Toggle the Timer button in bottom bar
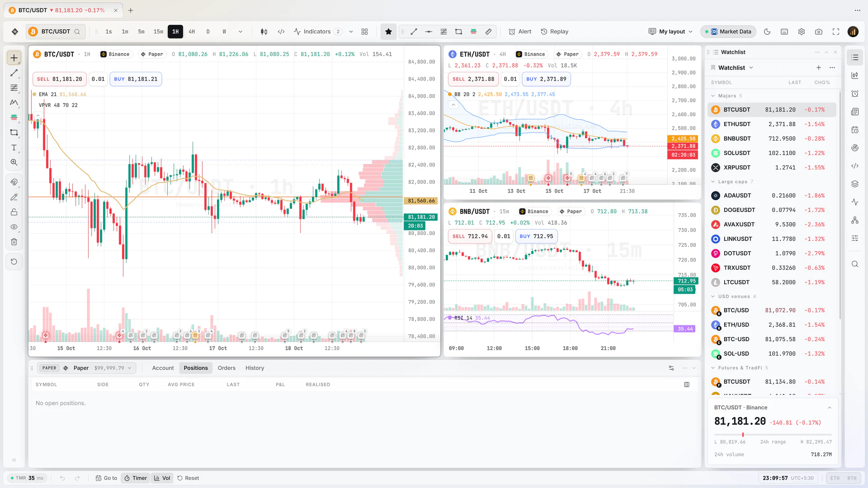Screen dimensions: 868x488 point(136,478)
